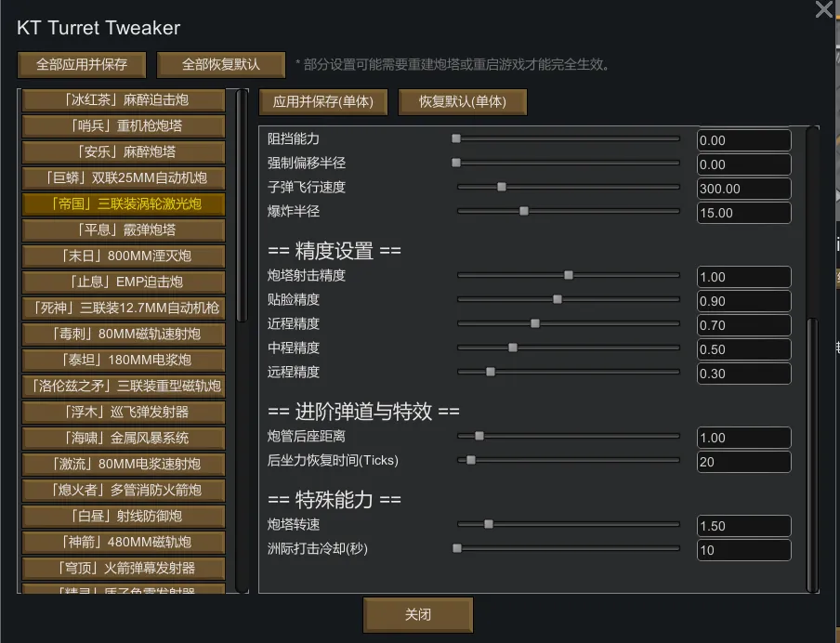Focus the 后坐力恢复时间 value field
This screenshot has height=643, width=840.
[x=743, y=461]
